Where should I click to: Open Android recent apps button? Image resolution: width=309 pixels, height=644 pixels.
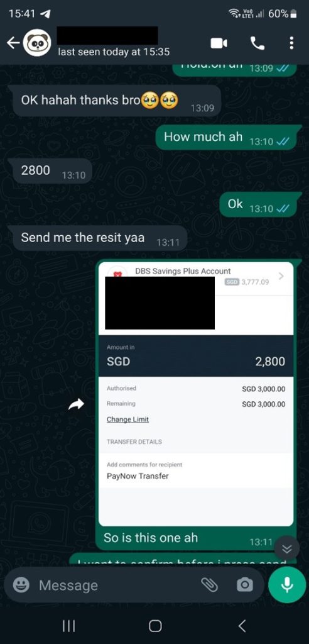point(68,626)
